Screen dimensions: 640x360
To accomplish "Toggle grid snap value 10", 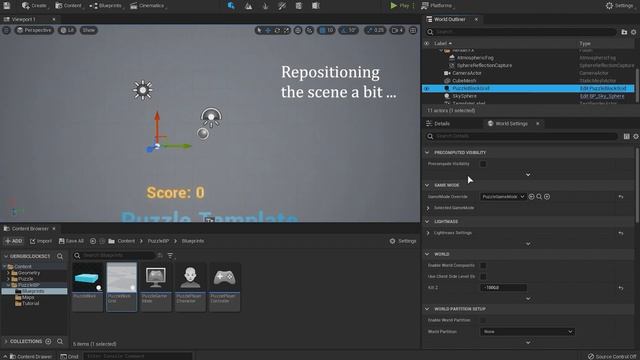I will (326, 30).
